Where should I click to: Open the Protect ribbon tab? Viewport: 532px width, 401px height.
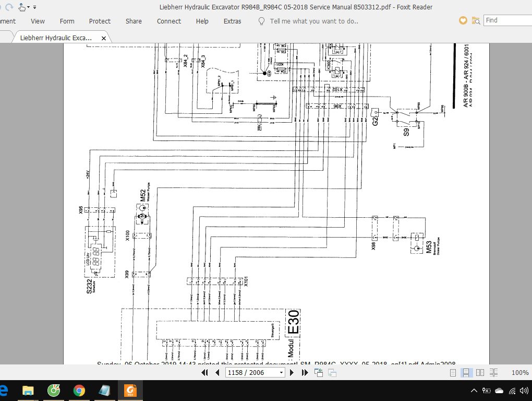click(100, 21)
